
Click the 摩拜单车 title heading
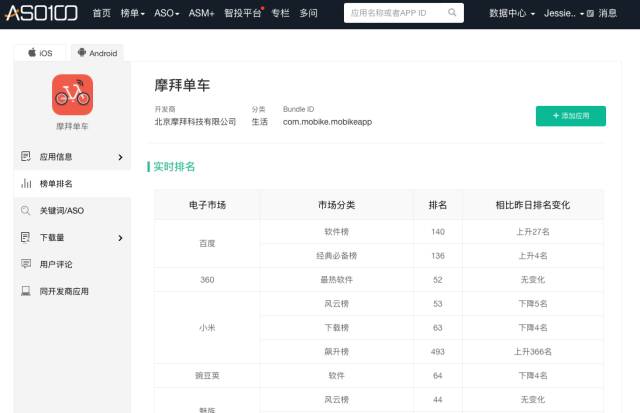point(182,85)
